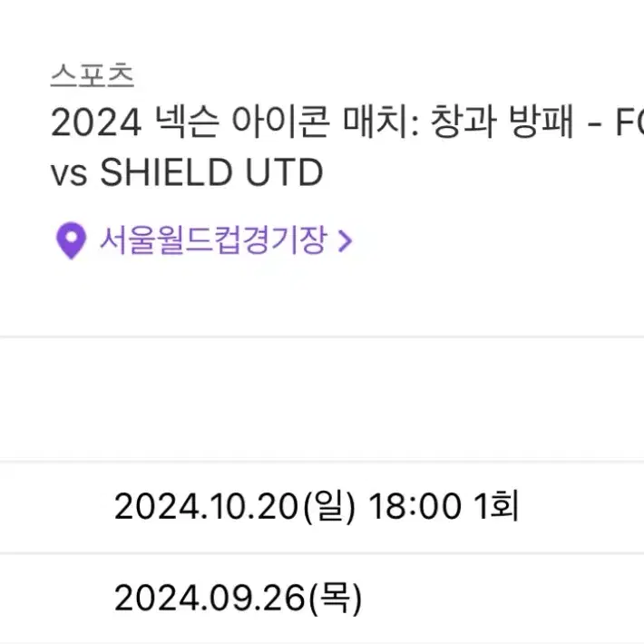
Task: Click the word SHIELD
Action: (166, 172)
